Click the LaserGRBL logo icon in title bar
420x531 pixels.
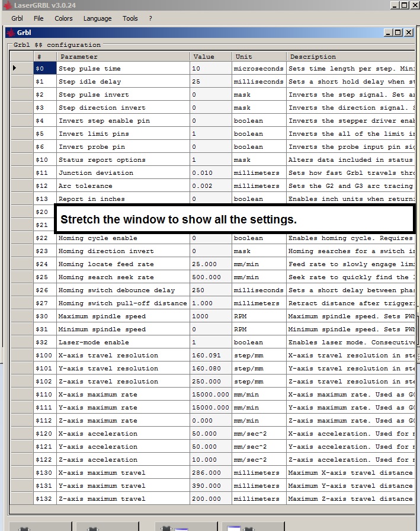coord(8,5)
